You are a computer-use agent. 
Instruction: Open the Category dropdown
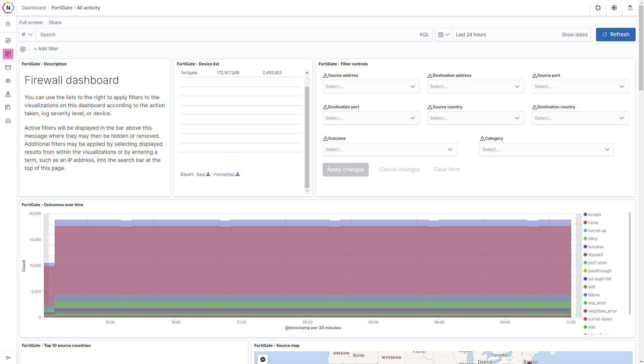(546, 149)
